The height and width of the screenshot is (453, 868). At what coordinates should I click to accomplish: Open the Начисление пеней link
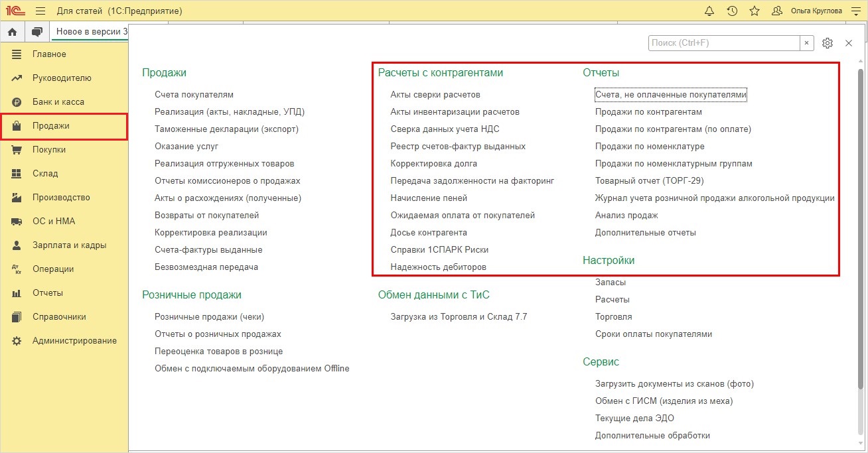click(x=429, y=198)
